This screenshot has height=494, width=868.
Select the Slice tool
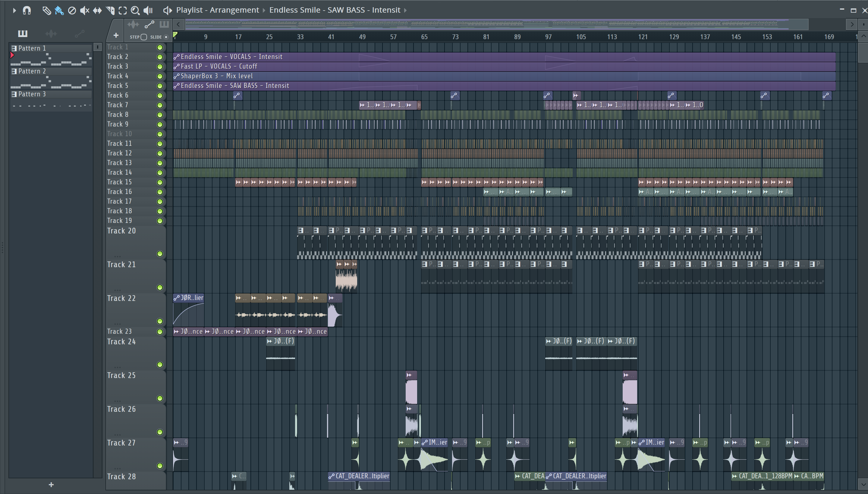[x=110, y=11]
